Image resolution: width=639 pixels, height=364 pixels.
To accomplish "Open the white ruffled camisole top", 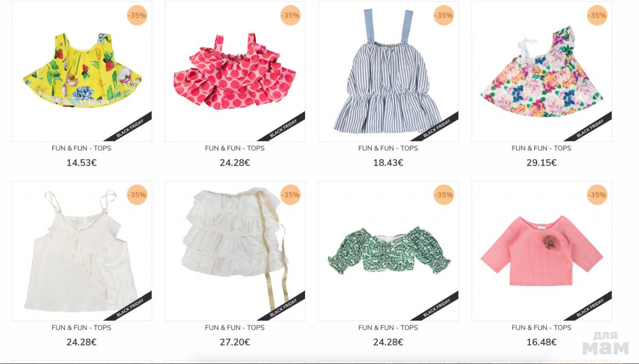I will 82,251.
